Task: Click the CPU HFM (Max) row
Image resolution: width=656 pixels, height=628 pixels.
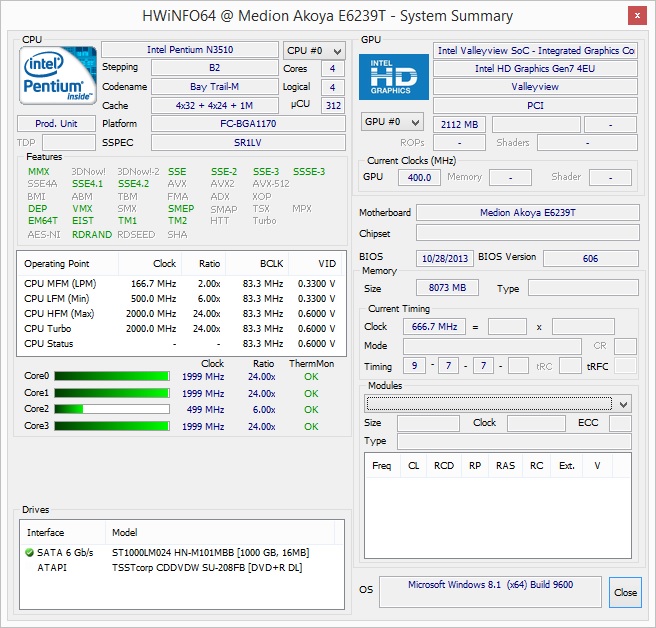Action: (x=181, y=313)
